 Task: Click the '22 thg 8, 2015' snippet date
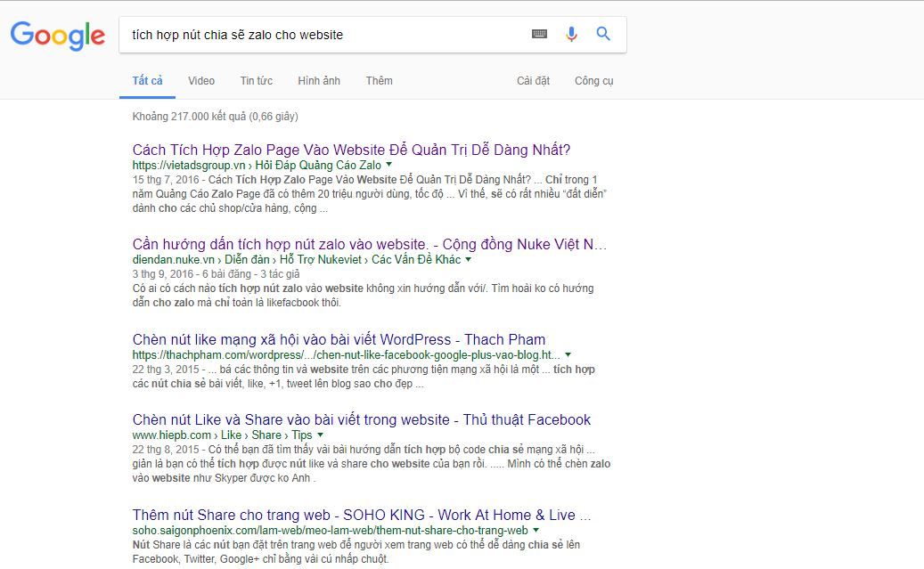pos(166,449)
